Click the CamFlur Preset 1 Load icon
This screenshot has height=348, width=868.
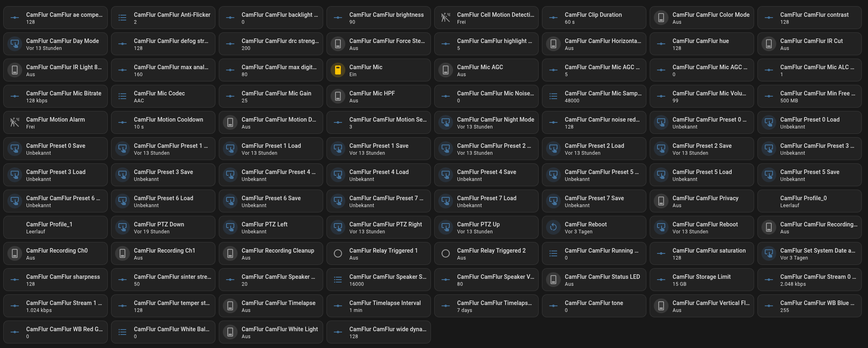point(230,149)
